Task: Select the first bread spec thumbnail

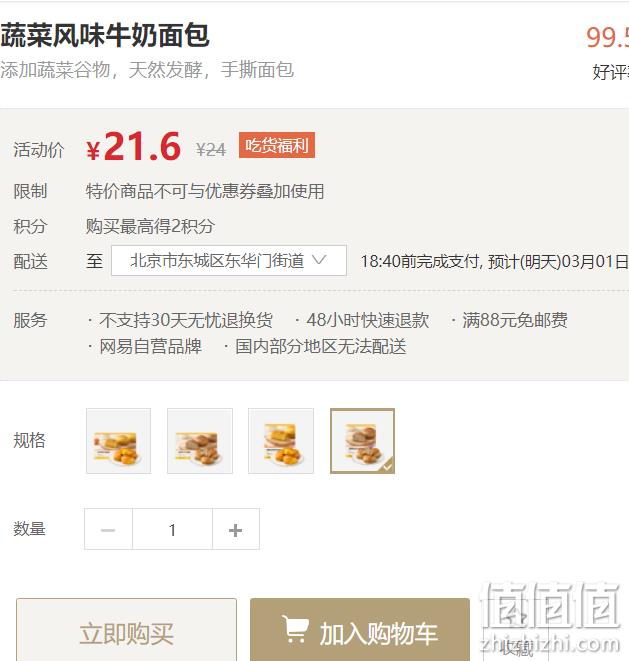Action: pos(118,441)
